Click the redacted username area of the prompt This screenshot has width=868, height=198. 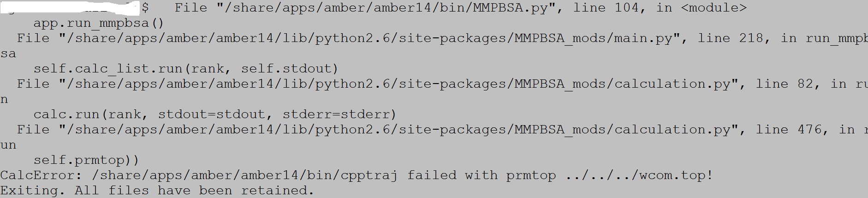point(69,8)
